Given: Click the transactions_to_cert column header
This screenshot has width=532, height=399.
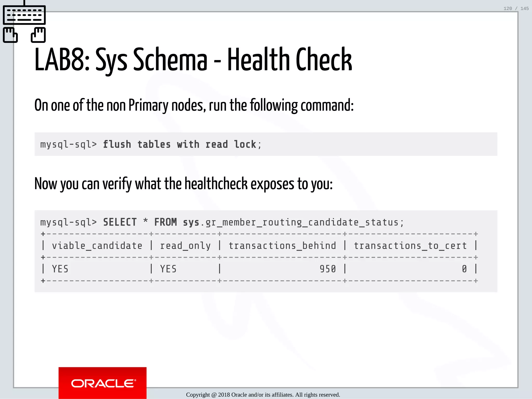Looking at the screenshot, I should [410, 246].
